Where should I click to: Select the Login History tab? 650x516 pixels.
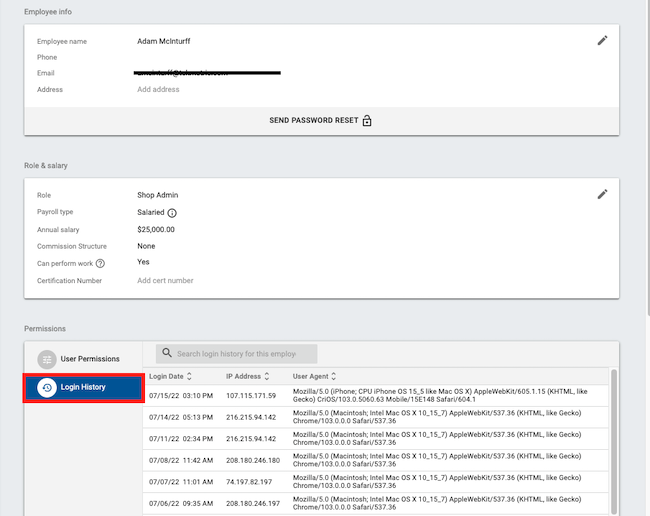pyautogui.click(x=85, y=387)
